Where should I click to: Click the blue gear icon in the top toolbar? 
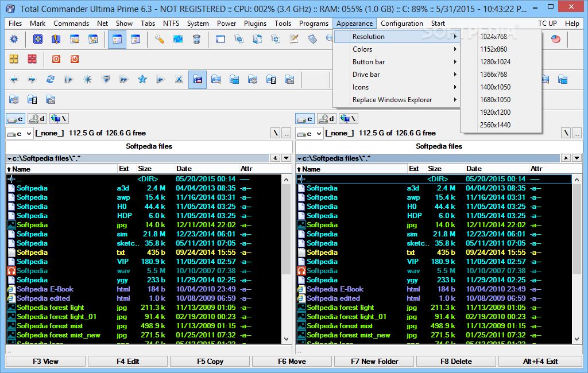point(14,39)
